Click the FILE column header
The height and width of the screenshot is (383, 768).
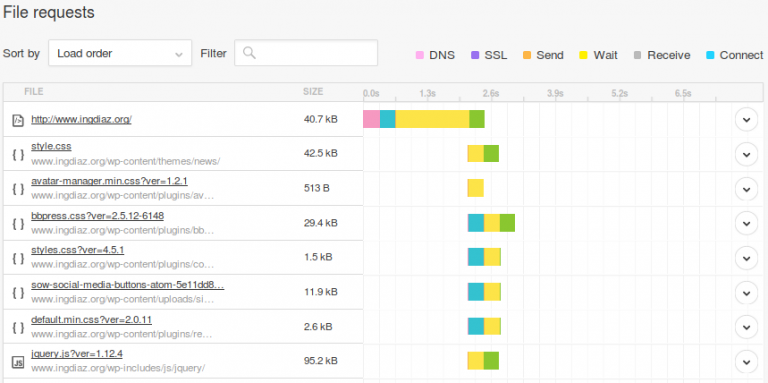(34, 92)
